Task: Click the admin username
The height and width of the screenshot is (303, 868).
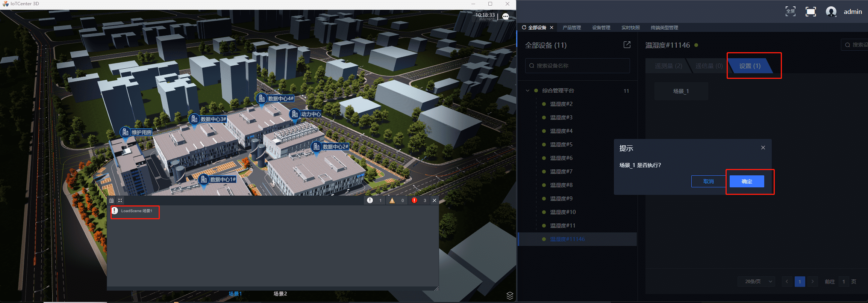Action: (x=853, y=12)
